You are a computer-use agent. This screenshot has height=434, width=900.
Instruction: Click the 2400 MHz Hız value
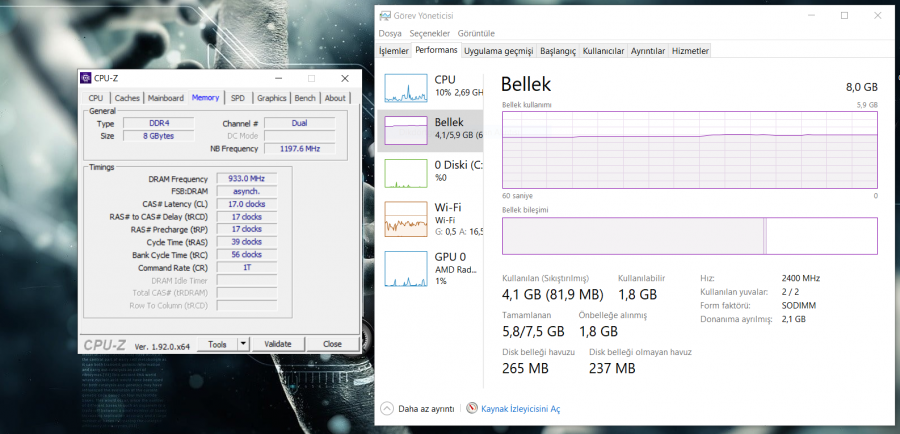tap(801, 278)
